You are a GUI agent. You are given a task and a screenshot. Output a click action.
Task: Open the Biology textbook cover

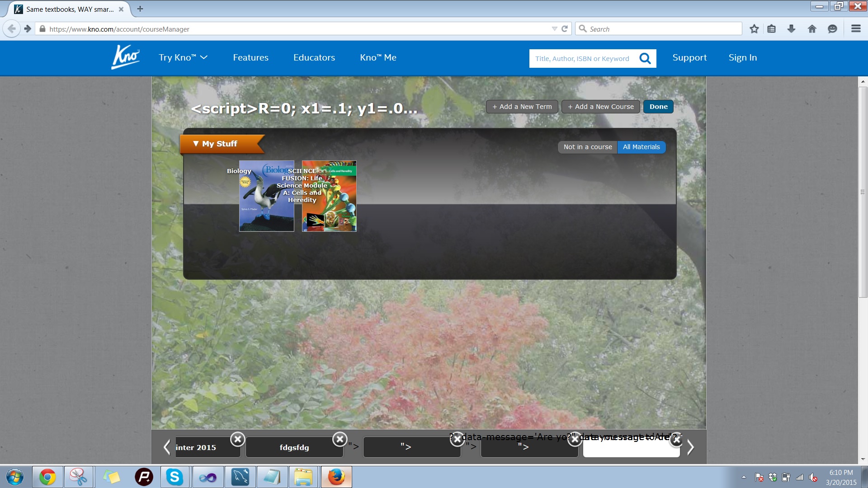(267, 196)
